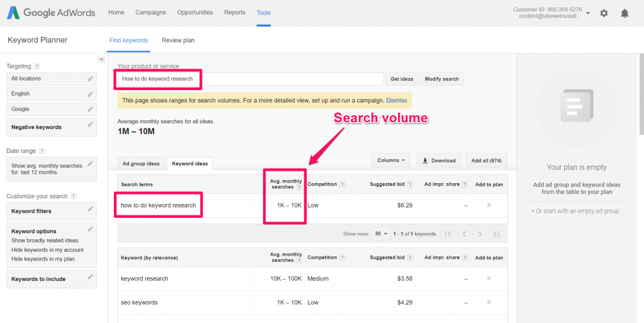
Task: Go to previous page of keywords
Action: coord(464,234)
